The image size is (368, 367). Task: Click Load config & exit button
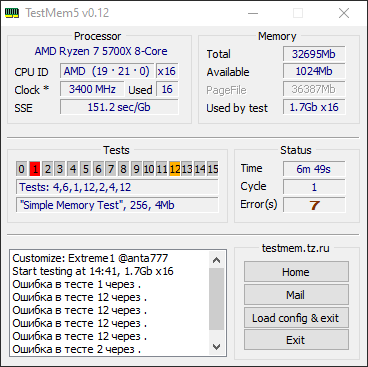click(x=296, y=318)
